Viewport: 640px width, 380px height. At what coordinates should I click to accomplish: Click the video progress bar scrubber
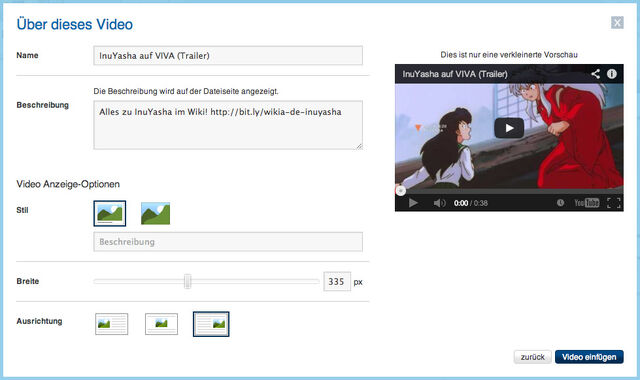coord(401,191)
